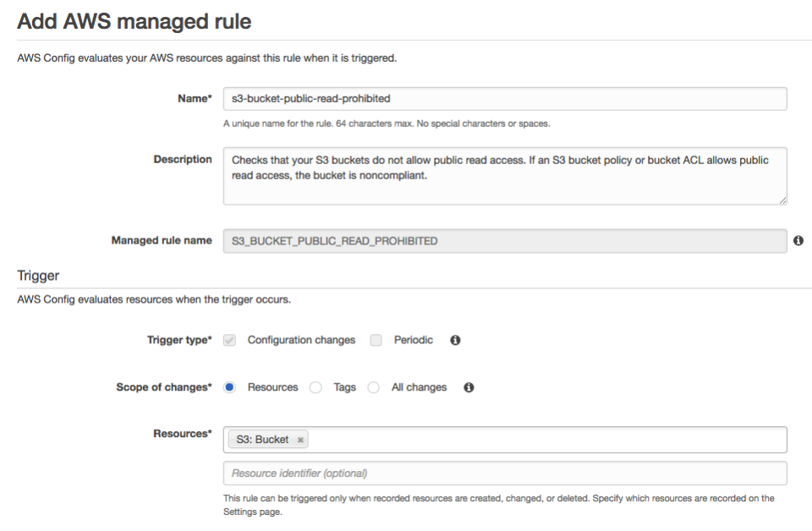Click the Add AWS managed rule heading

point(133,21)
